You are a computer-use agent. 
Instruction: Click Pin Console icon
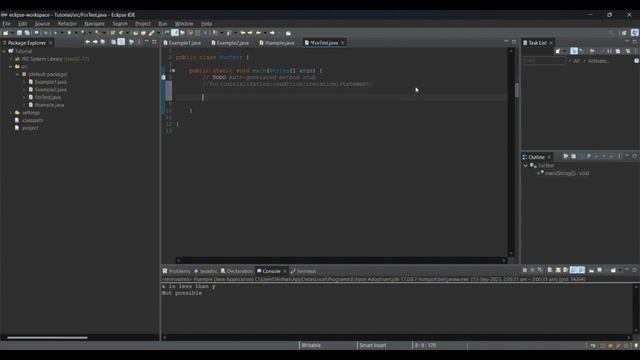591,270
